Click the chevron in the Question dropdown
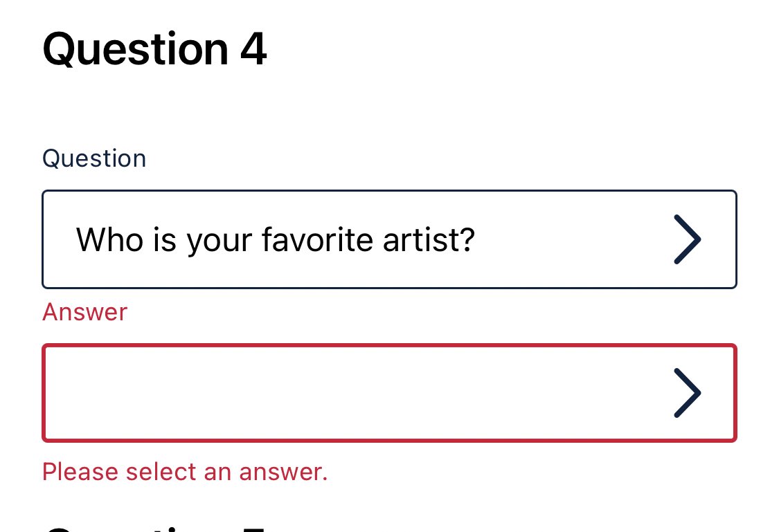Screen dimensions: 779x532 (x=687, y=239)
